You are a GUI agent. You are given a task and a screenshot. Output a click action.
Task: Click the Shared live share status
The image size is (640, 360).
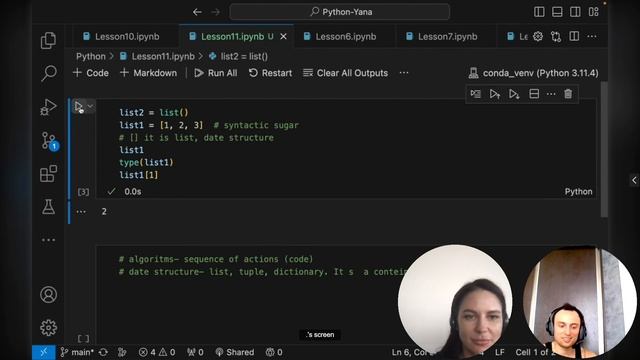(235, 352)
